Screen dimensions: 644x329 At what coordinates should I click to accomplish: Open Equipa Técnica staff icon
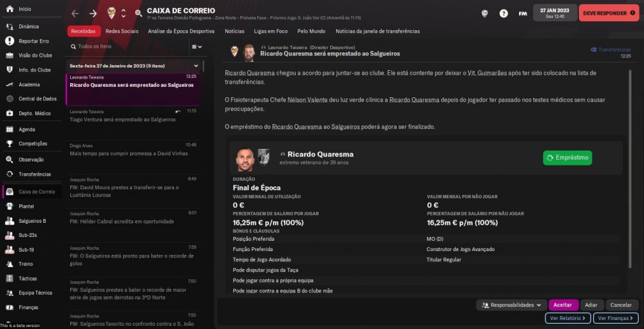coord(10,293)
